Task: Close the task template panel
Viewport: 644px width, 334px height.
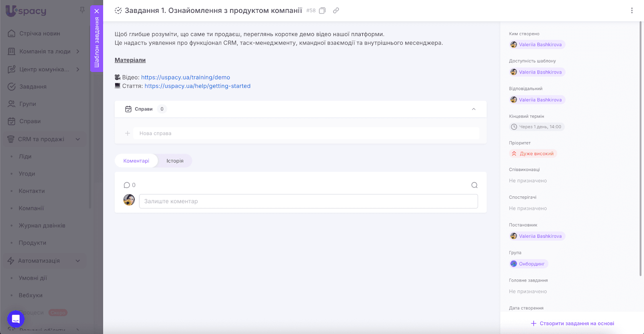Action: click(x=97, y=11)
